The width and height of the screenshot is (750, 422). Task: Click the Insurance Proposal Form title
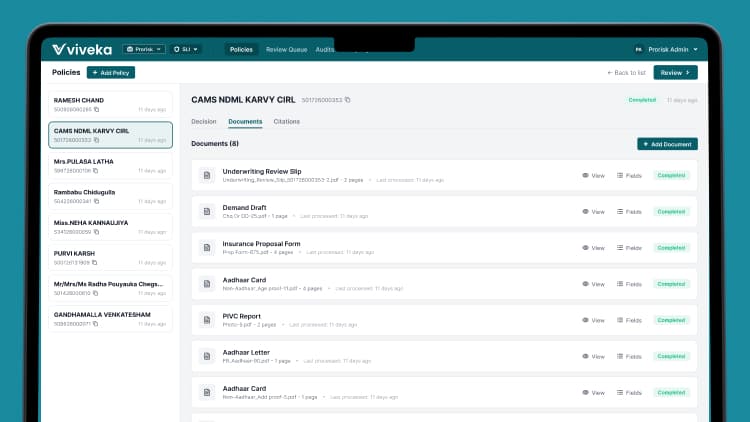[x=261, y=244]
